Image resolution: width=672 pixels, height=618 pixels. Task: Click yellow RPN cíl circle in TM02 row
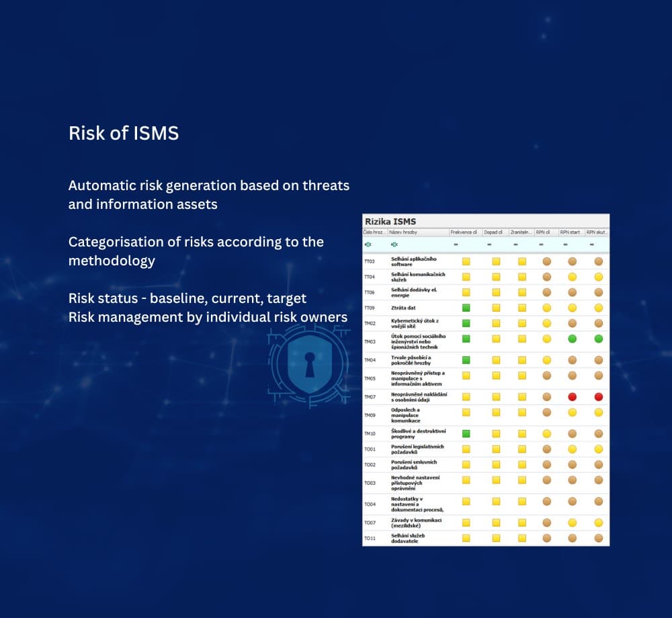(x=547, y=323)
